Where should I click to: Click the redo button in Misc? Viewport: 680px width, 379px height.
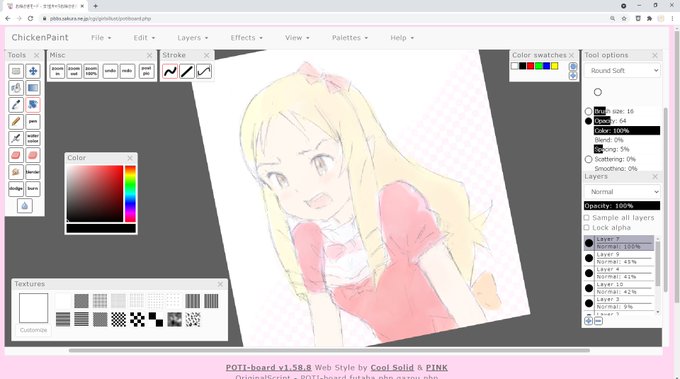tap(127, 71)
